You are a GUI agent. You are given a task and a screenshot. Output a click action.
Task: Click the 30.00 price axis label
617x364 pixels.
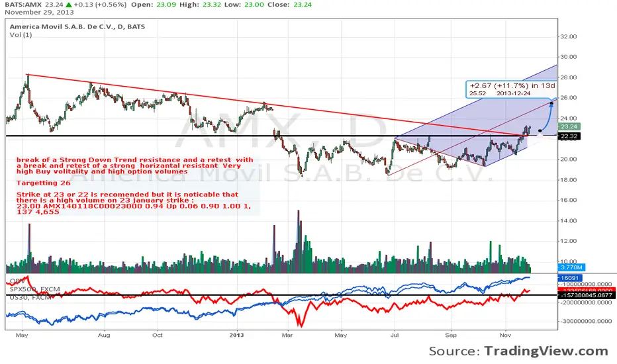click(569, 57)
